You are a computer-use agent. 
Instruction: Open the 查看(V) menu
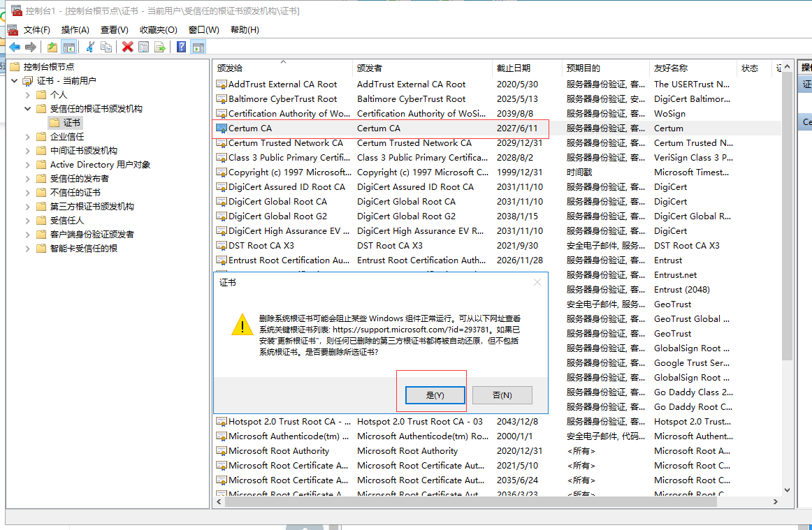pos(114,30)
